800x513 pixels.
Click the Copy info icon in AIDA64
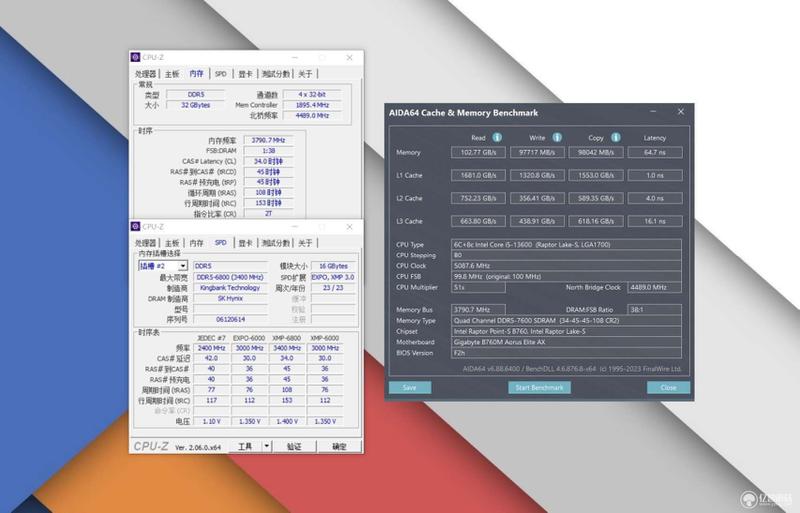click(x=616, y=137)
